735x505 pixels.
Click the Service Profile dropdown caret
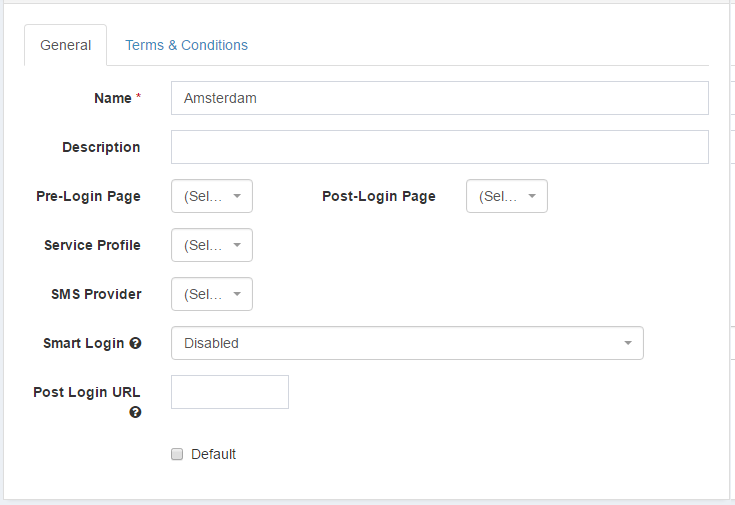click(237, 245)
